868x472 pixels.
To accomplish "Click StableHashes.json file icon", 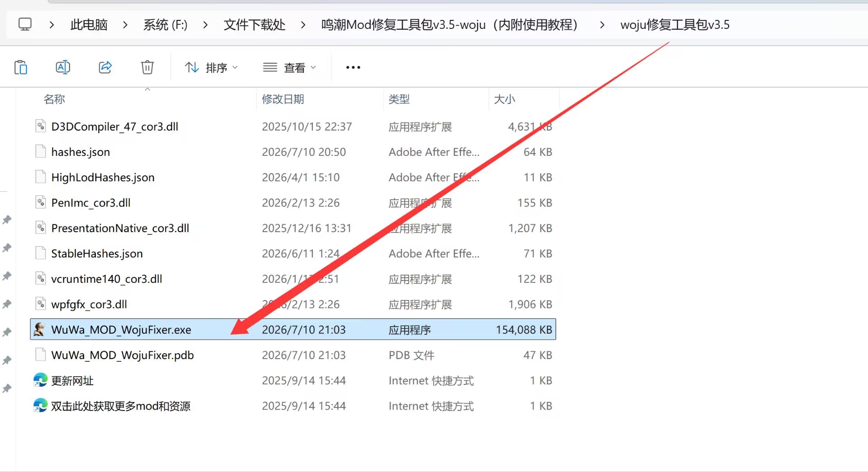I will click(41, 252).
